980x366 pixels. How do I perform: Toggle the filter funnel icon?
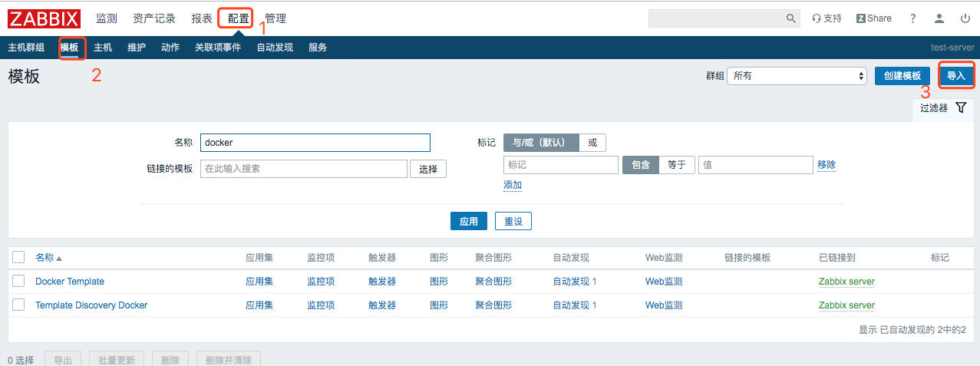click(x=961, y=108)
